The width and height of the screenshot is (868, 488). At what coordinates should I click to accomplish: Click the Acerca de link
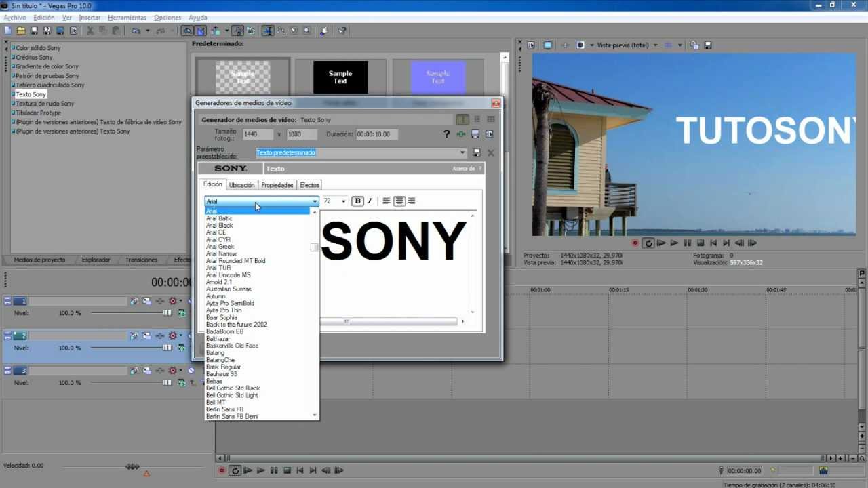[x=463, y=169]
